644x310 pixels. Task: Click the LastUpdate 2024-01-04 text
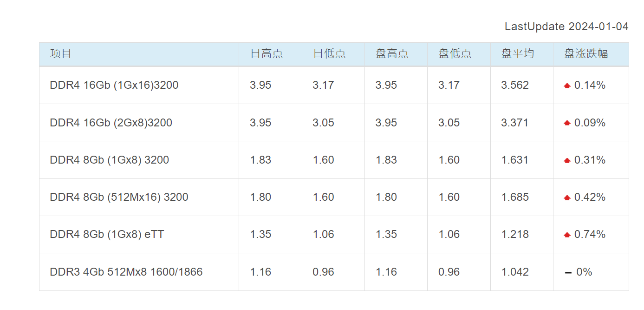pos(566,26)
